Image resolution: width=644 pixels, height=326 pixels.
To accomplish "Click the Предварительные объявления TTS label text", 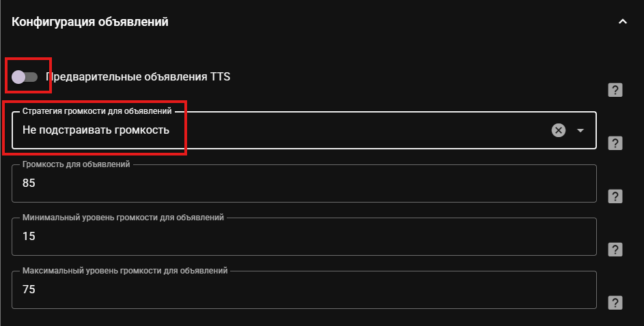I will click(137, 76).
